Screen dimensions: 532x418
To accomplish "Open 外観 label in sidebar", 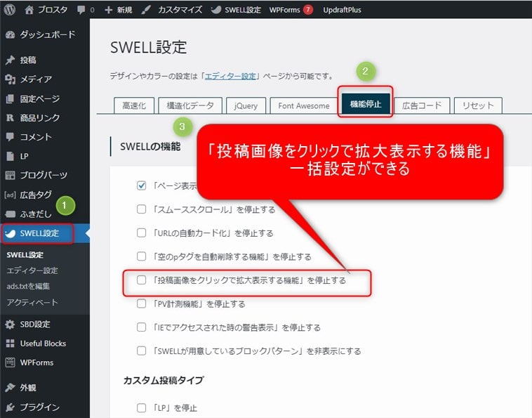I will coord(28,387).
